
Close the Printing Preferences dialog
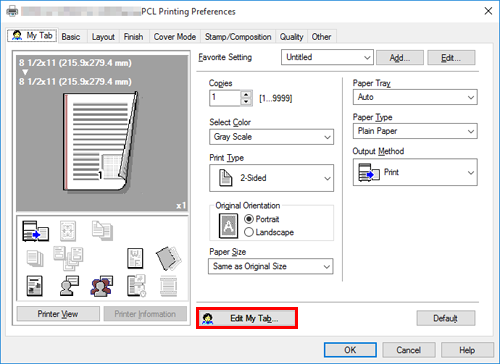pos(488,11)
